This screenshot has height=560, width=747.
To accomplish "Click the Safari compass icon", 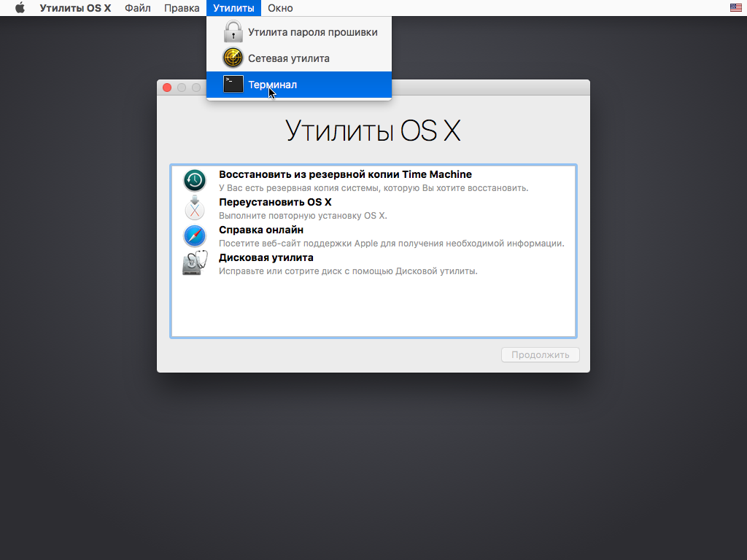I will (x=194, y=236).
